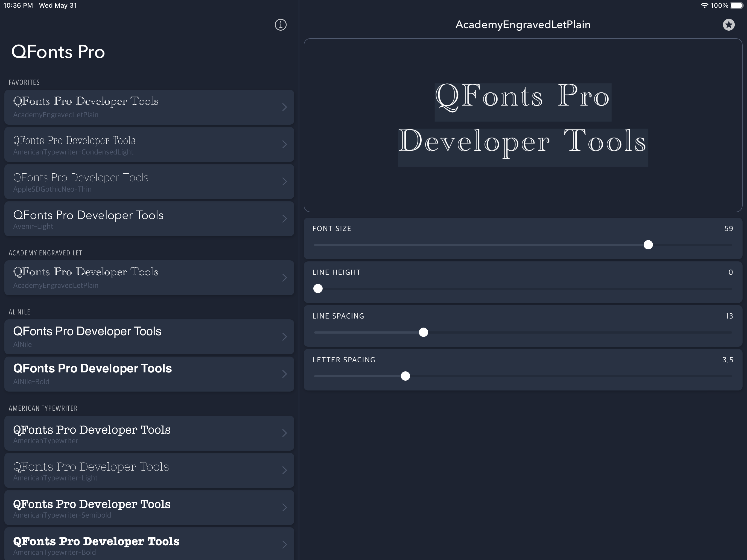
Task: Click the LETTER SPACING label
Action: (344, 360)
